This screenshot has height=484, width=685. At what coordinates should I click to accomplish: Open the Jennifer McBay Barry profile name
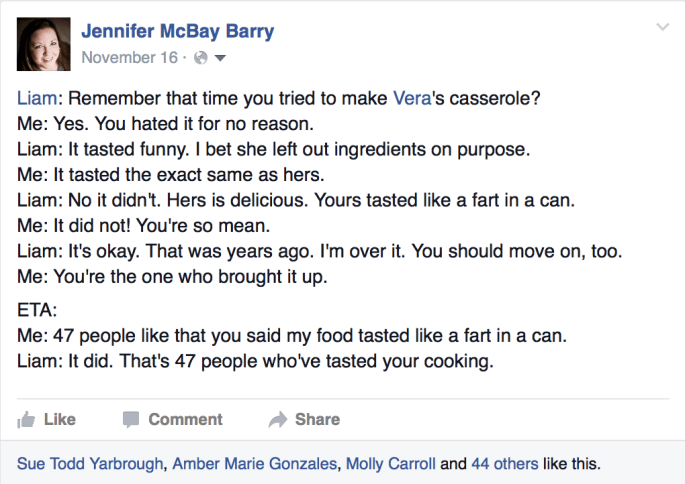tap(177, 32)
